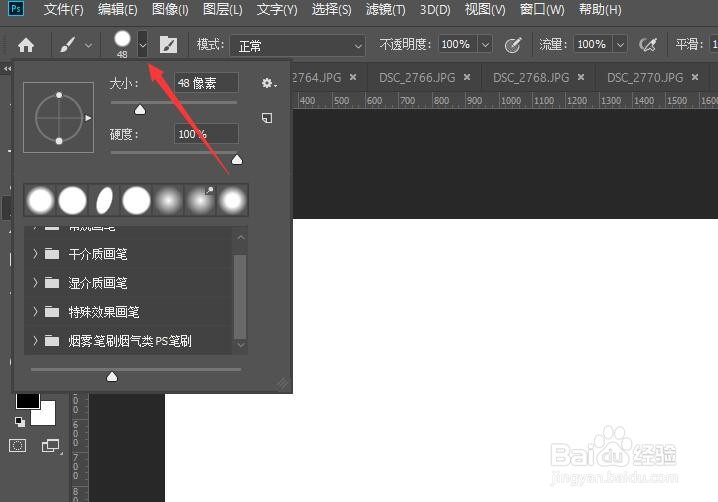Toggle Quick Mask mode icon

click(x=17, y=445)
